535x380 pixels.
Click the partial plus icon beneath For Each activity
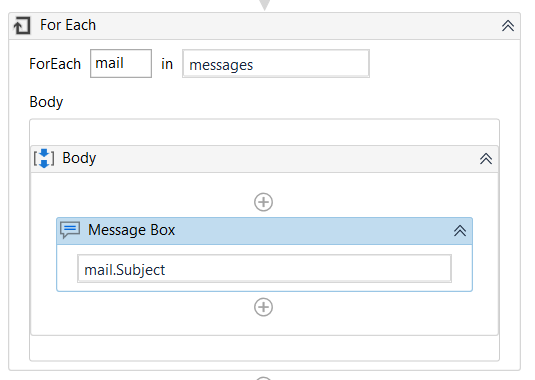pos(263,378)
